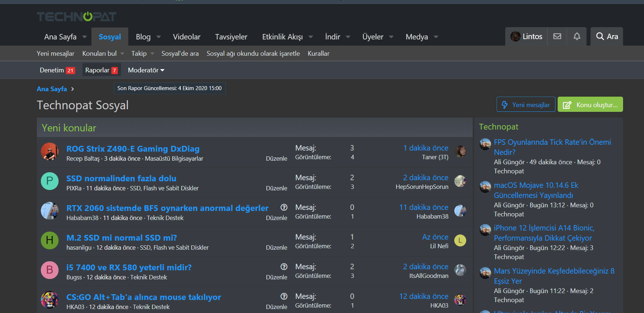Click the Yeni konular section heading
This screenshot has width=644, height=313.
[x=69, y=128]
